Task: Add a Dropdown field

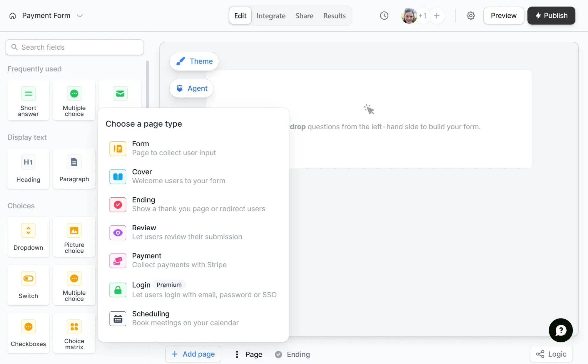Action: click(x=28, y=237)
